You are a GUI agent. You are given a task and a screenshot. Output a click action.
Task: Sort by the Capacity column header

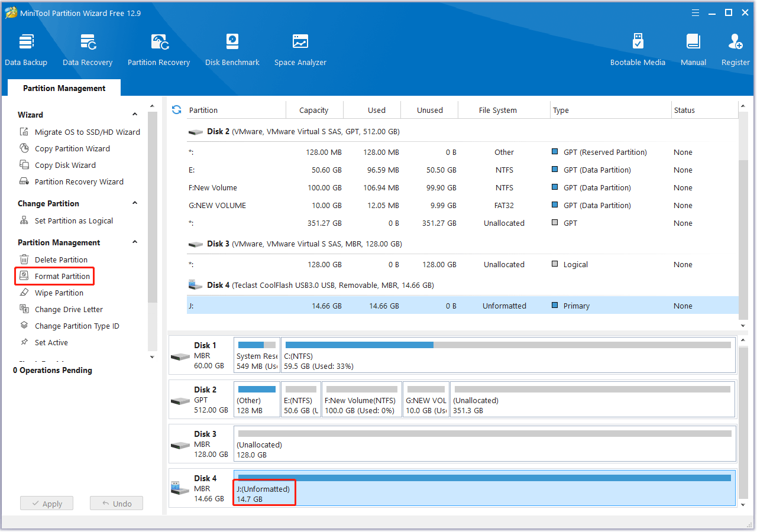tap(314, 110)
